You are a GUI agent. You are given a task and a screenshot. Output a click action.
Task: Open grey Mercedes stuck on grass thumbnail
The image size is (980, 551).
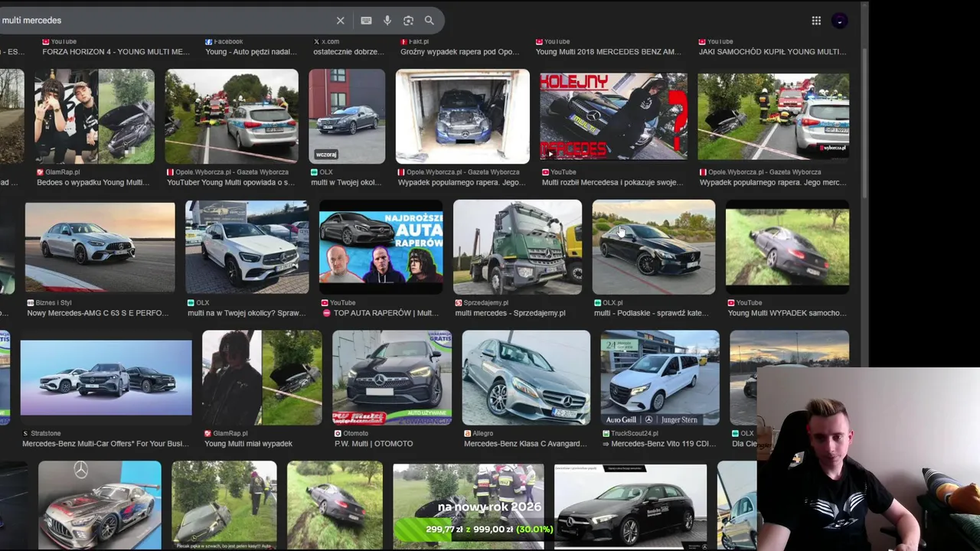coord(787,246)
